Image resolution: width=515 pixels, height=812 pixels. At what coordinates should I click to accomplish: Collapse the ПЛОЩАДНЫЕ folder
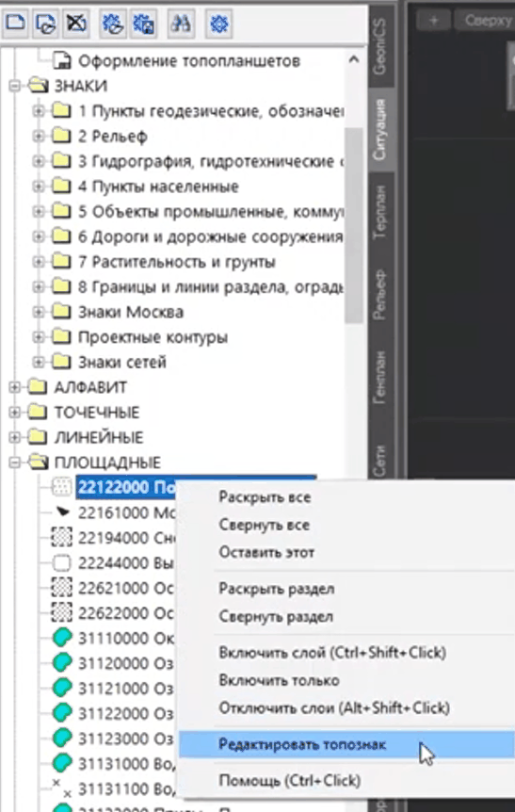coord(15,463)
